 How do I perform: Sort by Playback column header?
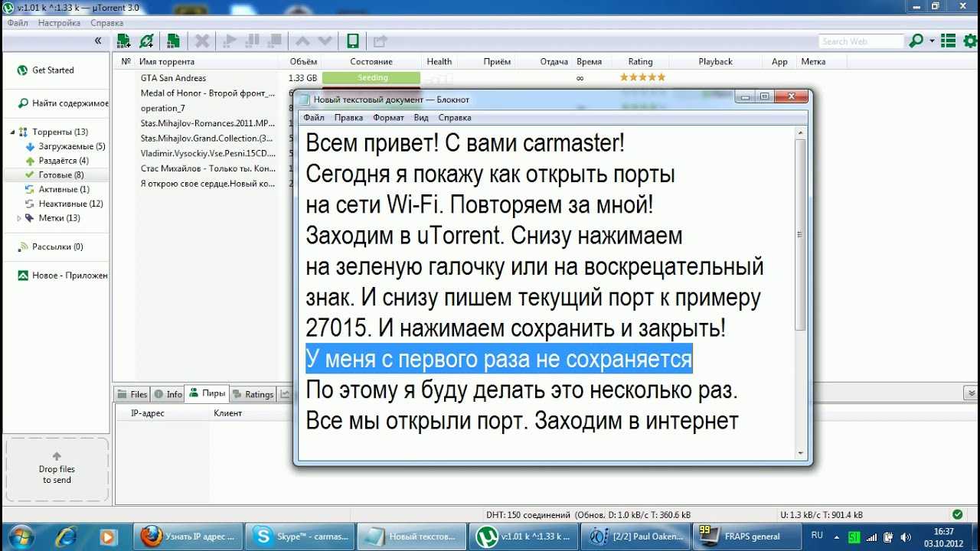[715, 62]
